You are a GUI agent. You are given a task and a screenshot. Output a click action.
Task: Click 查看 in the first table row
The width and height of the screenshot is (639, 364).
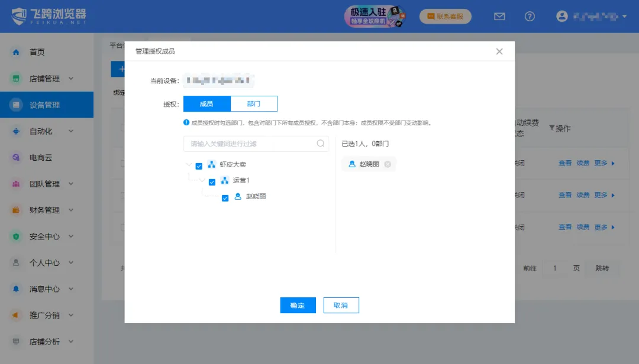coord(565,163)
